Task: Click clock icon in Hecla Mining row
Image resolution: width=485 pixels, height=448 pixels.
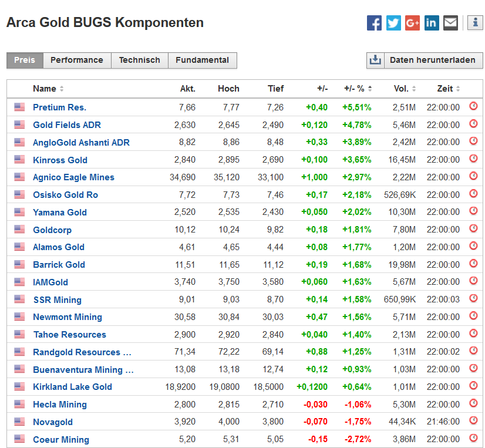Action: pyautogui.click(x=474, y=403)
